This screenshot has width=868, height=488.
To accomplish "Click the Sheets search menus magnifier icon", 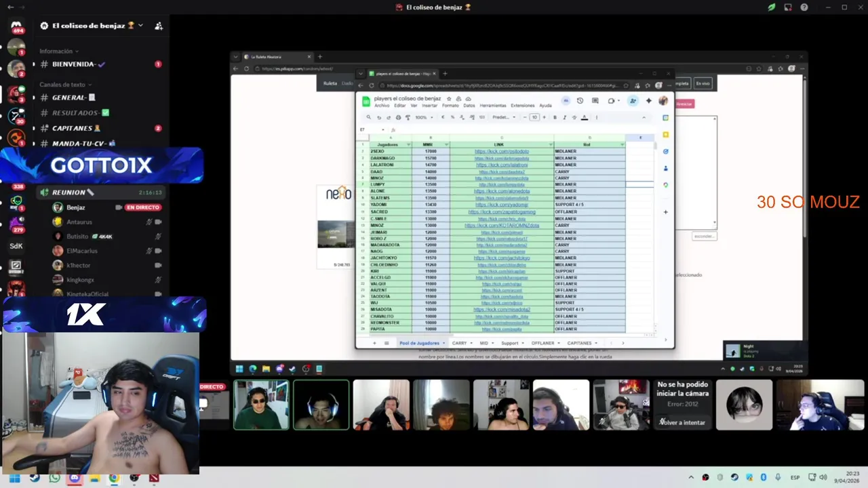I will click(369, 117).
